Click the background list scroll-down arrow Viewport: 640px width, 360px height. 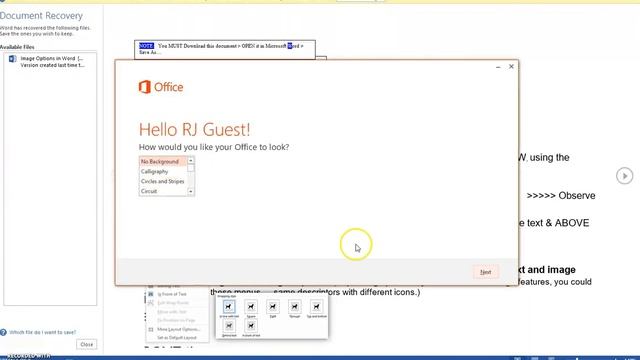coord(191,191)
